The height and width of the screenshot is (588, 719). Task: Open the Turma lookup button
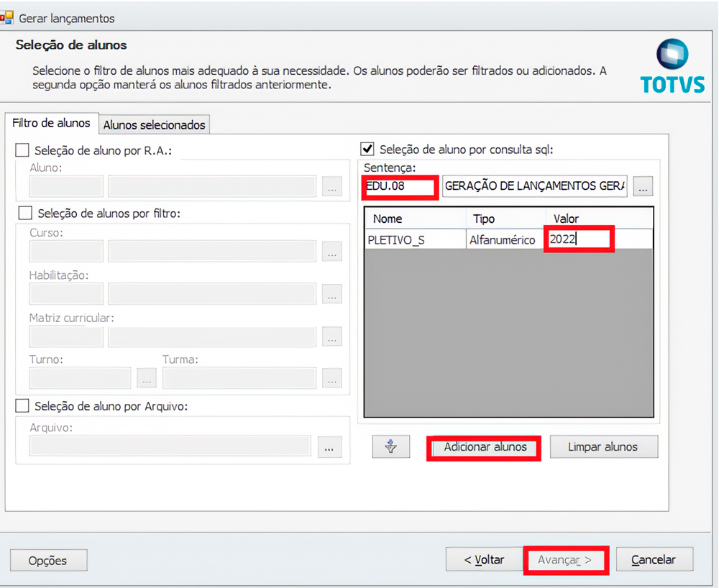pos(331,378)
